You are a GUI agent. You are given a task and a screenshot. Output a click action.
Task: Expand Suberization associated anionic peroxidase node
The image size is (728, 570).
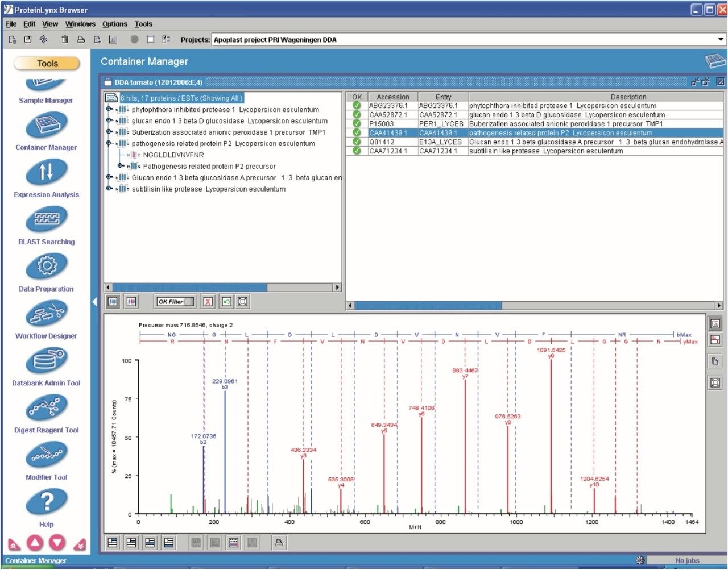[x=109, y=132]
